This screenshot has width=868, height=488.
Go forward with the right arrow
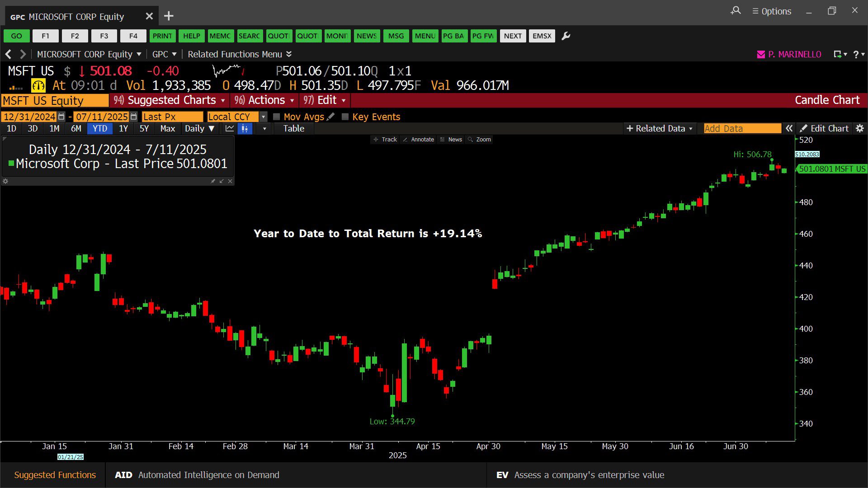pos(23,54)
